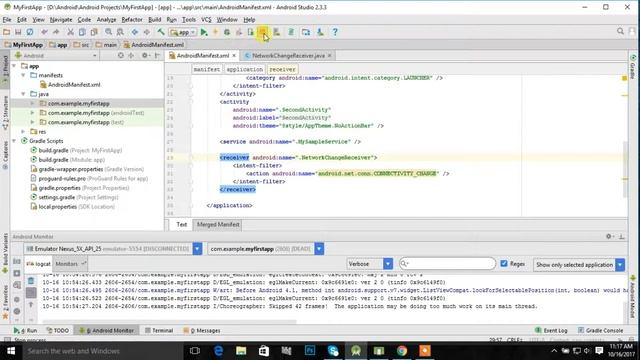Close the AndroidManifest.xml editor tab
Screen dimensions: 640x360
234,56
